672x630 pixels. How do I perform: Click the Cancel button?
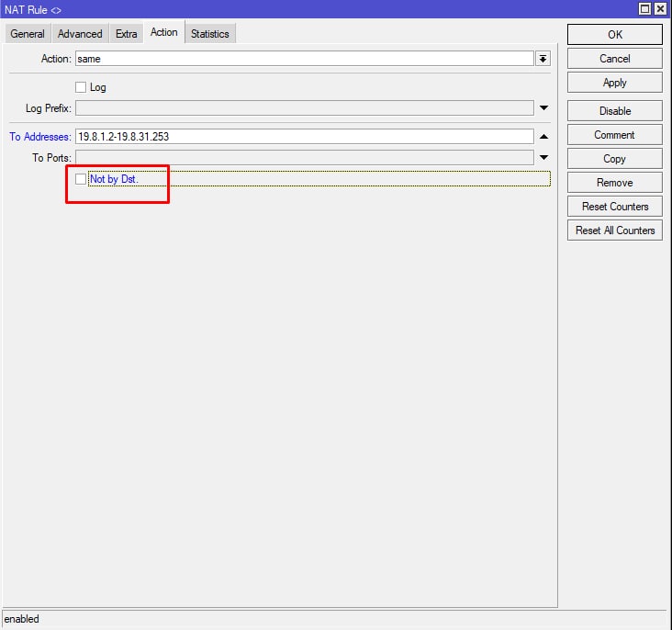tap(615, 59)
